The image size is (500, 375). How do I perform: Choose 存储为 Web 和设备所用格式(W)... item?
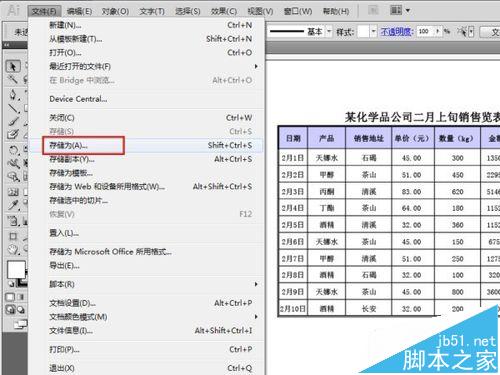point(147,187)
